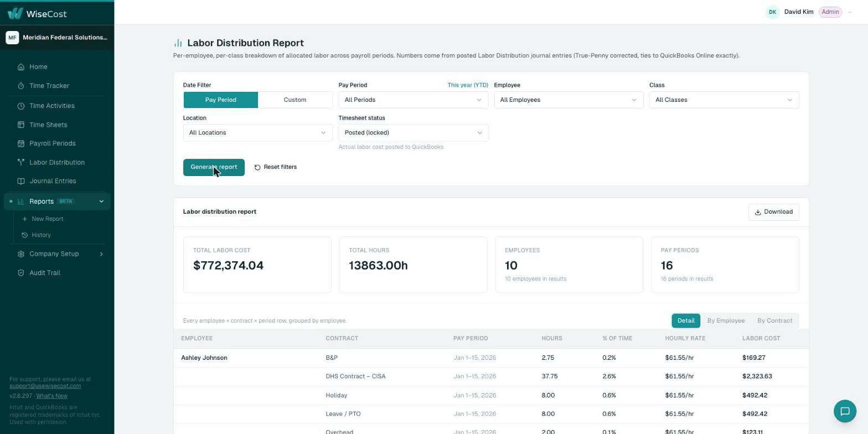Click the Home house icon in sidebar

tap(21, 67)
